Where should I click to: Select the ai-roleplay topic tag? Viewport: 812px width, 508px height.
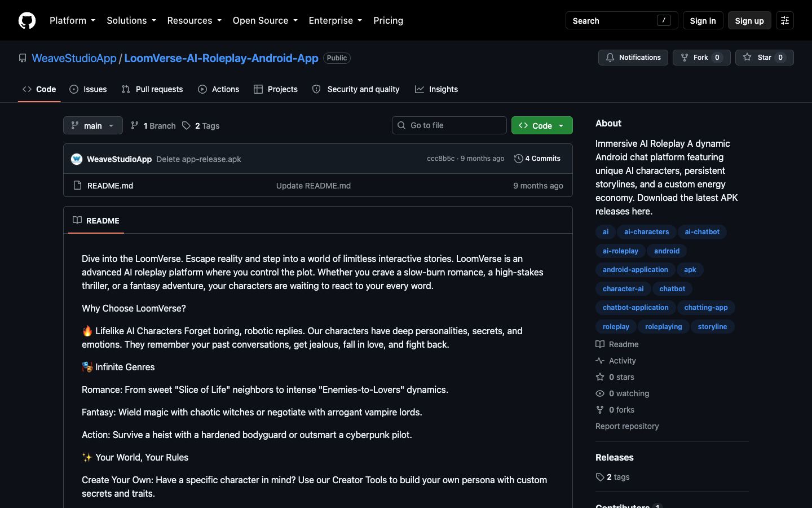[x=620, y=251]
